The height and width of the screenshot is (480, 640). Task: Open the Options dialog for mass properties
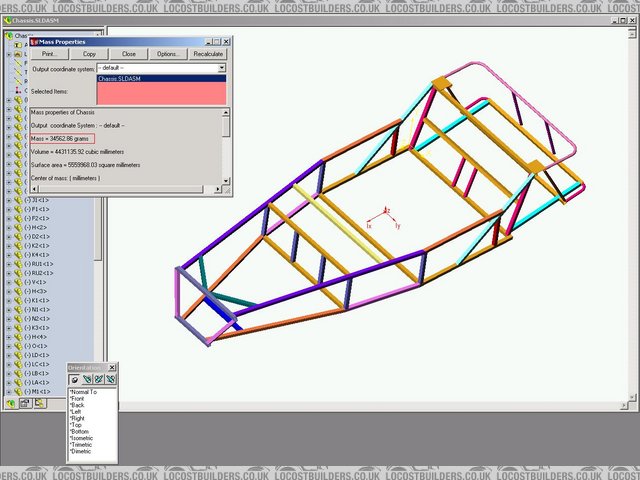point(168,54)
